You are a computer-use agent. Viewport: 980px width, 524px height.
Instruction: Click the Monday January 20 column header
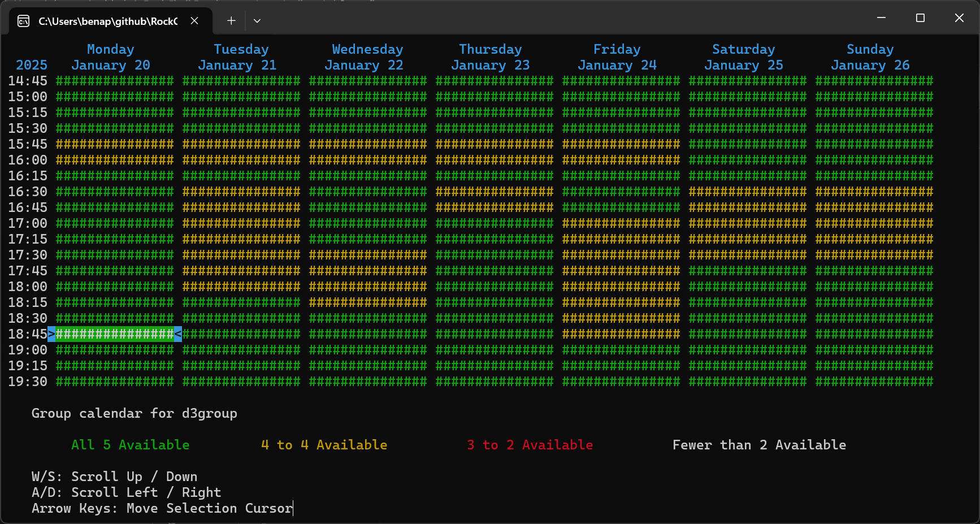coord(111,58)
